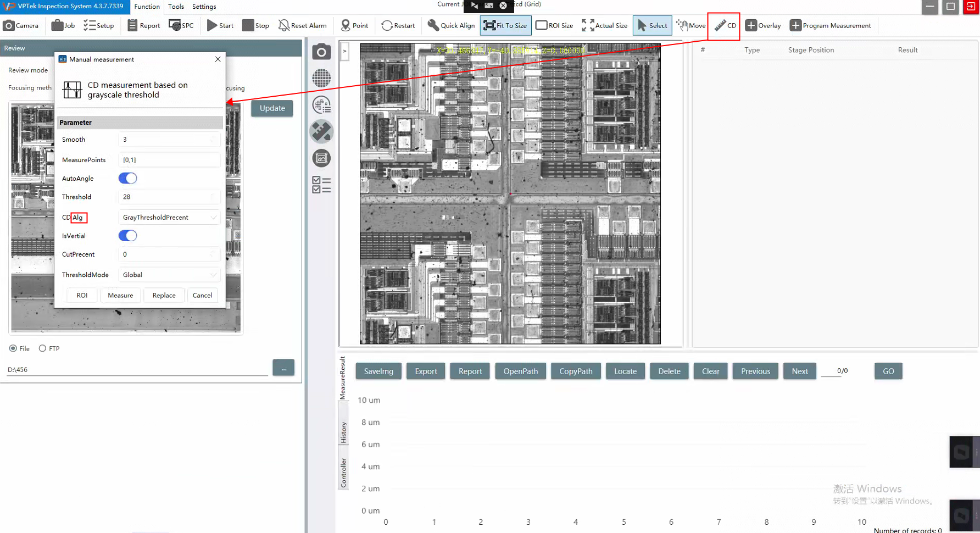
Task: Stop the inspection run
Action: tap(256, 25)
